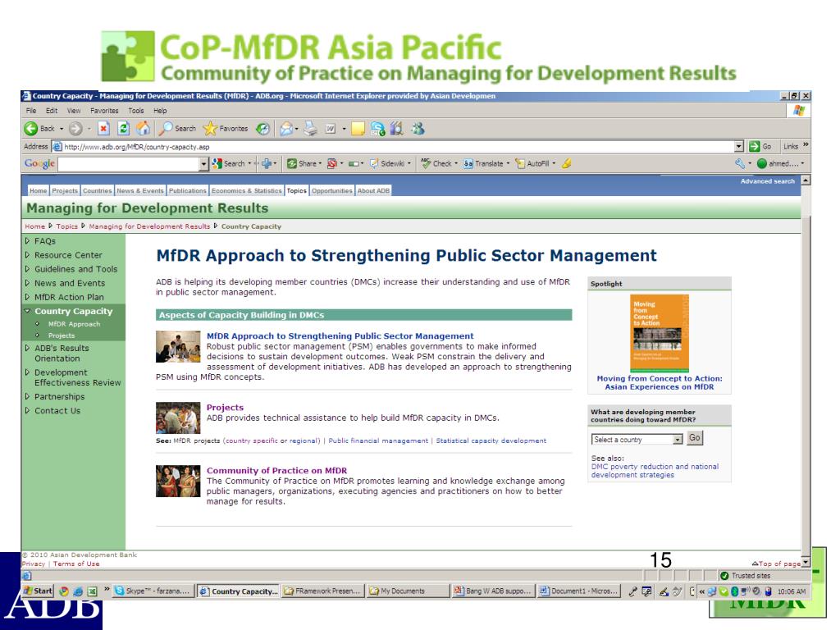Open the Back button history dropdown arrow
Image resolution: width=840 pixels, height=630 pixels.
[x=62, y=129]
